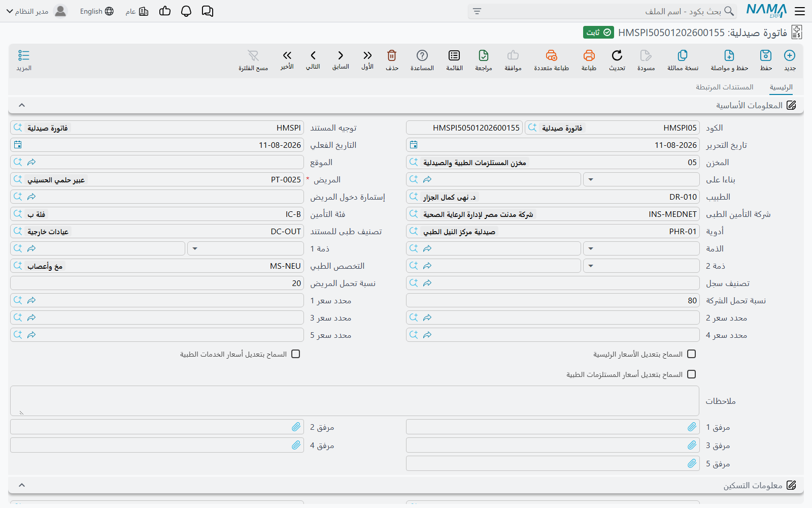Open calendar for تاريخ التحرير date
This screenshot has height=508, width=812.
click(414, 145)
